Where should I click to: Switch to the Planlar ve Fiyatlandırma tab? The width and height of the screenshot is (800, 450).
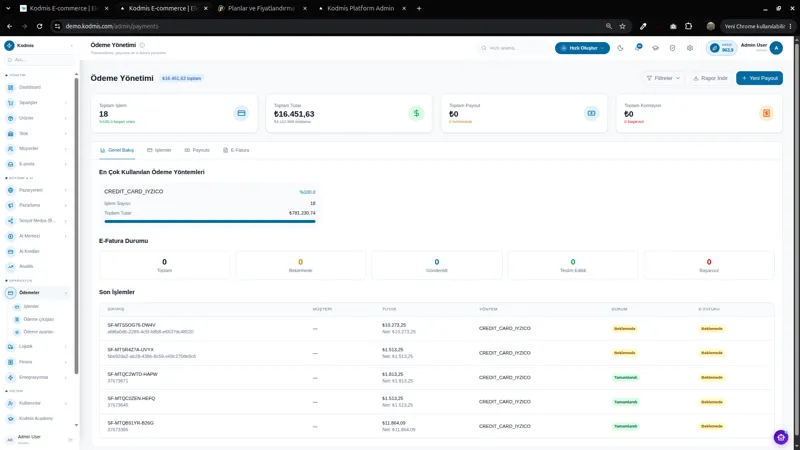[261, 8]
